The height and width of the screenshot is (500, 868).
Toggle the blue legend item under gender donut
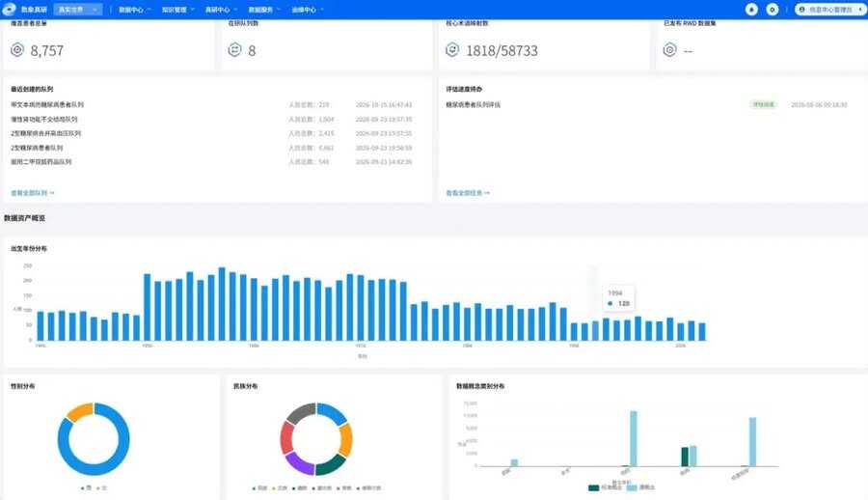pos(86,488)
